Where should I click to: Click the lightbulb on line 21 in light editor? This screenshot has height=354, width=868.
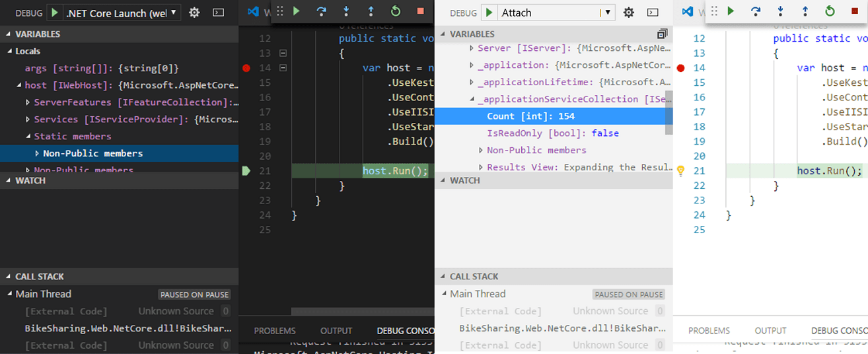point(681,170)
